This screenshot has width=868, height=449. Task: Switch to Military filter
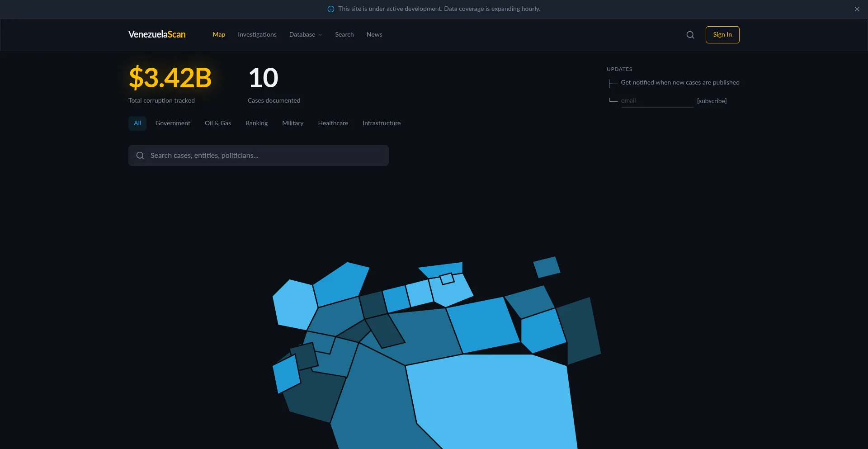click(x=292, y=123)
